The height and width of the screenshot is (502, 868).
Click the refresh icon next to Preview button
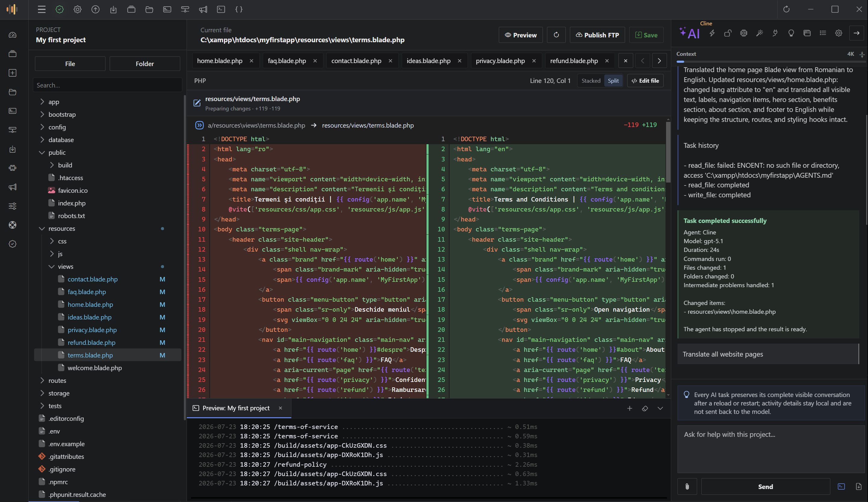pyautogui.click(x=556, y=35)
